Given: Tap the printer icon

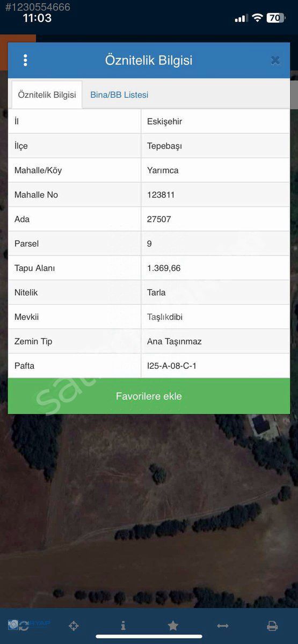Looking at the screenshot, I should click(x=272, y=626).
